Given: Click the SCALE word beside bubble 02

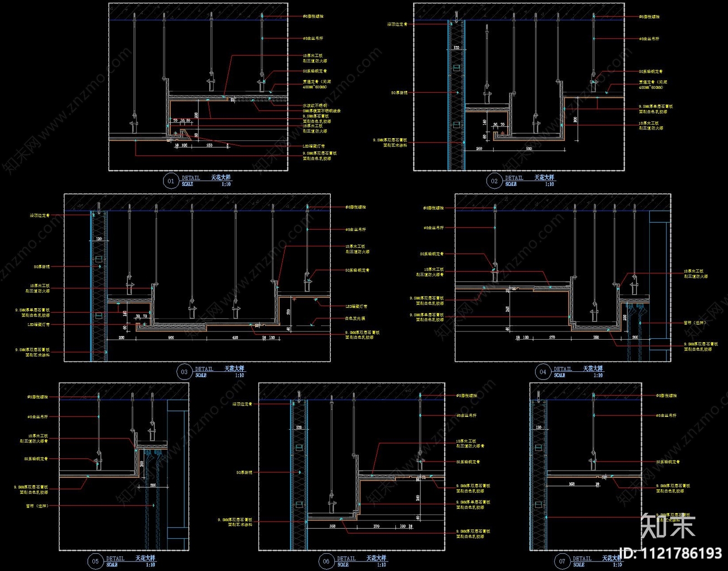Looking at the screenshot, I should pos(511,185).
